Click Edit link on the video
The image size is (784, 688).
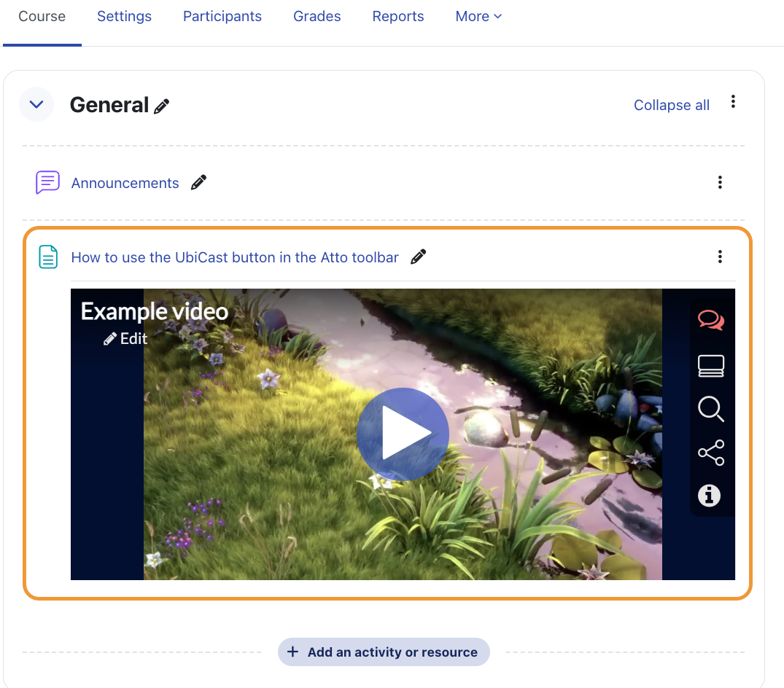[x=125, y=339]
